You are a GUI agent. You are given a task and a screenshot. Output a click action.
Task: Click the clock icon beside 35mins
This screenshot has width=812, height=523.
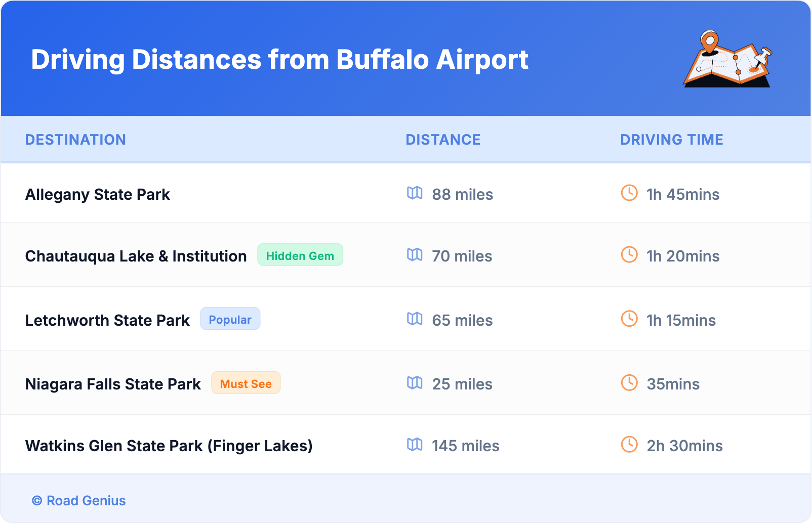click(629, 382)
